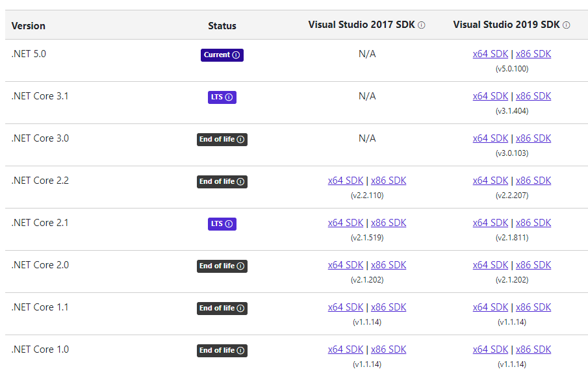The image size is (588, 380).
Task: Get .NET Core 2.2 x64 SDK for VS 2017
Action: [x=346, y=181]
